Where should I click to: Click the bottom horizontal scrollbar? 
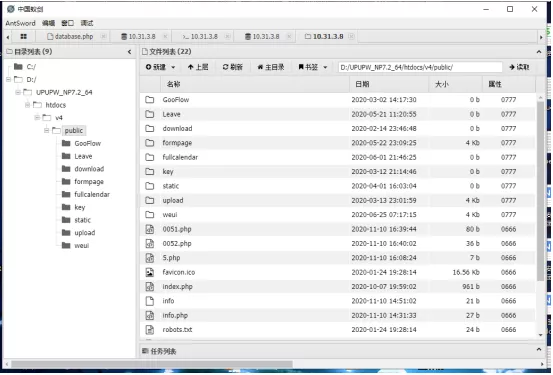coord(152,364)
